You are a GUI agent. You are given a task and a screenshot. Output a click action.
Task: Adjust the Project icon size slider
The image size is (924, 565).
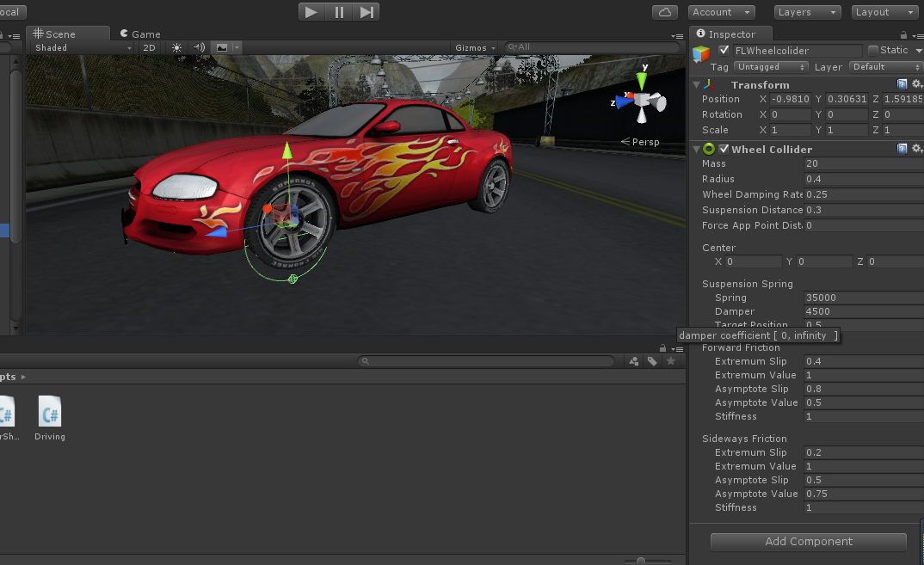tap(641, 561)
